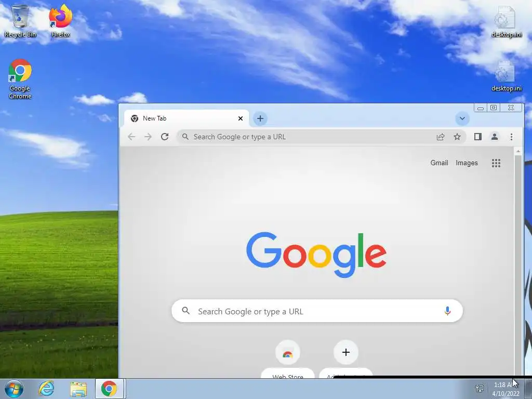Go back with Chrome's back arrow
Viewport: 532px width, 399px height.
[x=131, y=137]
